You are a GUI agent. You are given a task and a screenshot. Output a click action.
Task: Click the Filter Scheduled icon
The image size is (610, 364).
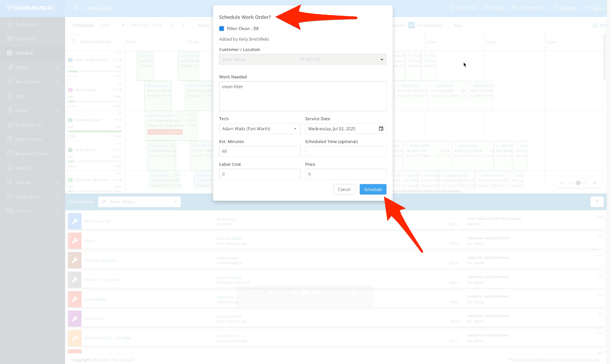(x=74, y=42)
